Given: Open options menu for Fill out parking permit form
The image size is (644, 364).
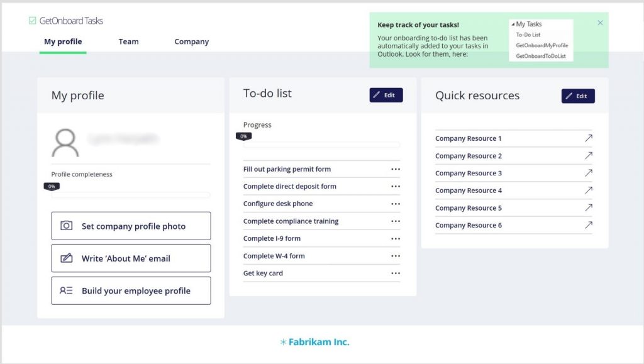Looking at the screenshot, I should pos(396,169).
